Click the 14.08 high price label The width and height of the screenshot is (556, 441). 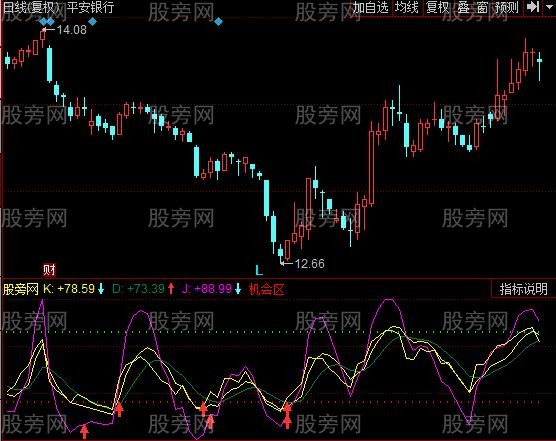coord(72,30)
